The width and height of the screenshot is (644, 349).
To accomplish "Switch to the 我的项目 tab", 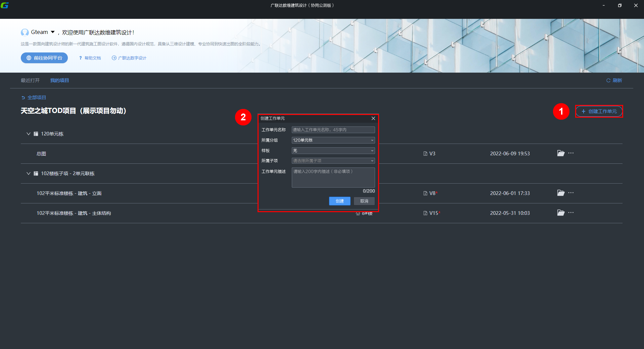I will (x=59, y=80).
